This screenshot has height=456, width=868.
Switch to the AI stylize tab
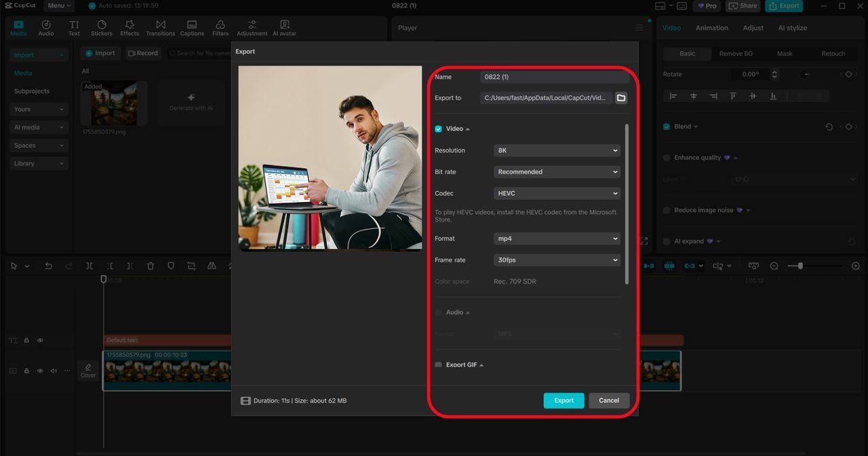[x=792, y=28]
